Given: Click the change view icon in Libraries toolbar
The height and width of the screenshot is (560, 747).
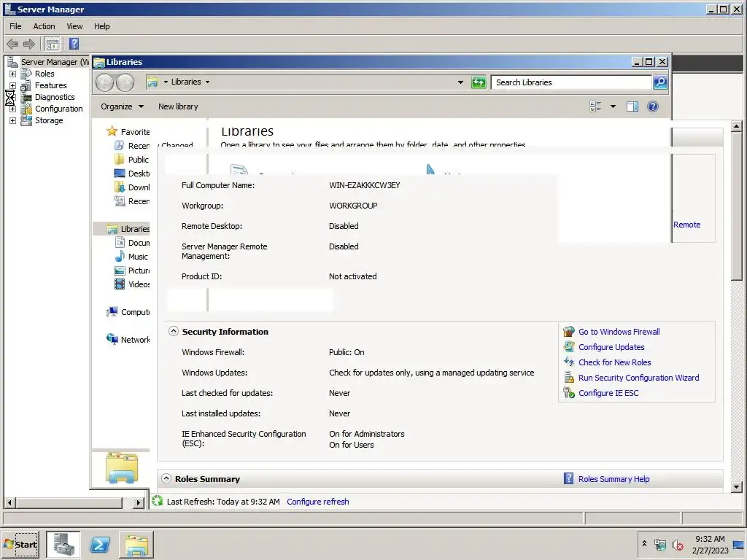Looking at the screenshot, I should 595,106.
